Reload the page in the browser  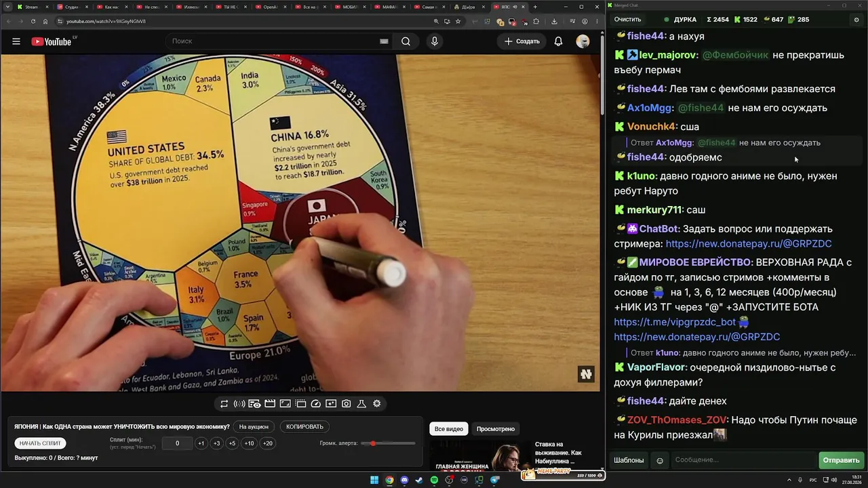[x=33, y=21]
